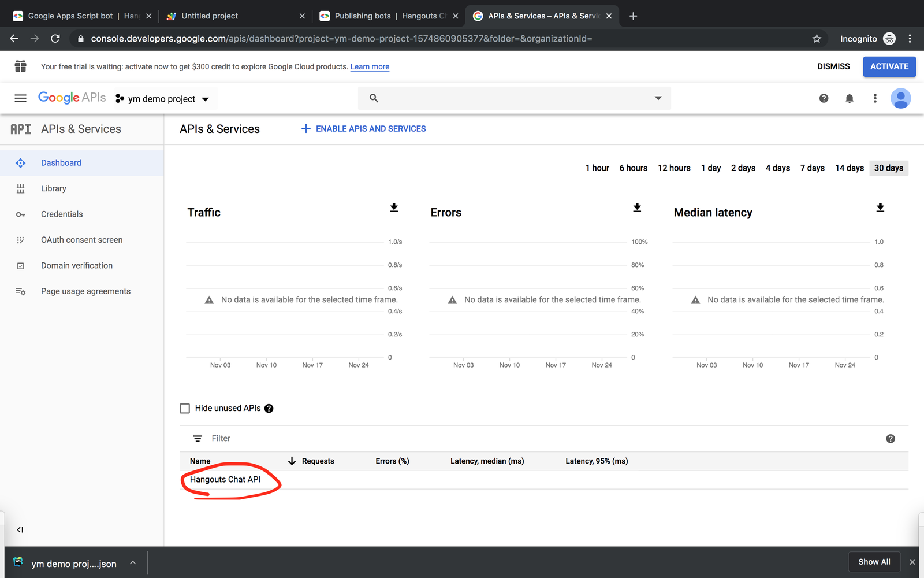Open options for the downloaded json file
The width and height of the screenshot is (924, 578).
(x=133, y=562)
